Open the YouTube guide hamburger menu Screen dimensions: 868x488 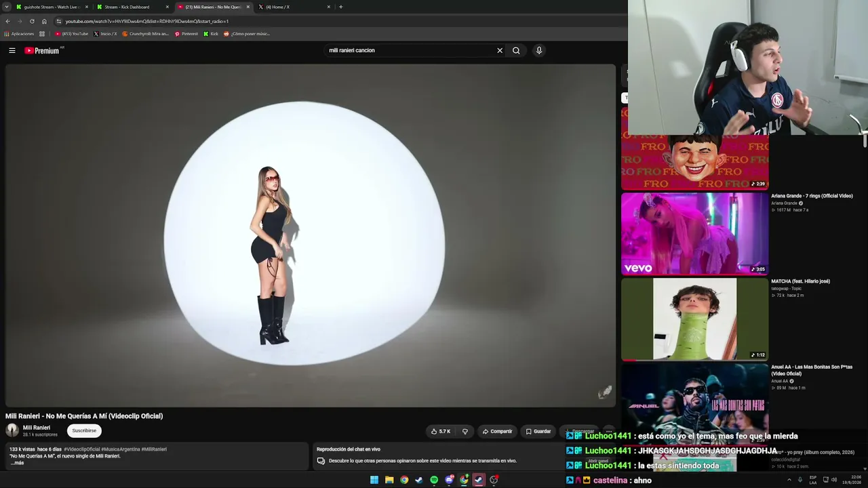click(x=12, y=50)
